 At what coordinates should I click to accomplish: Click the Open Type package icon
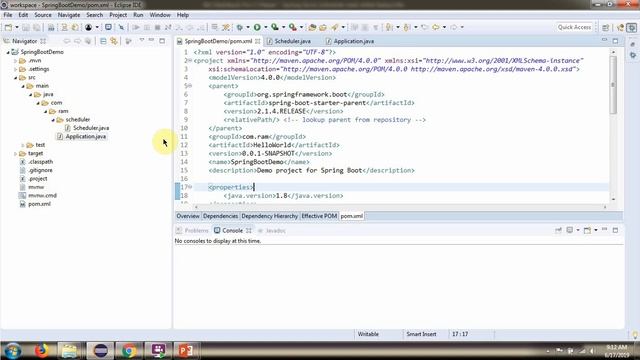click(x=312, y=27)
